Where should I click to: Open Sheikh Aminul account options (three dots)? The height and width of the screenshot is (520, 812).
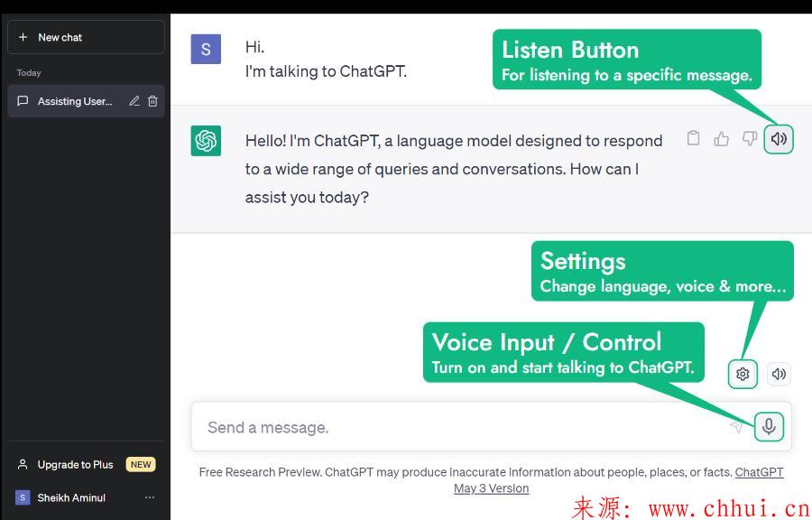pyautogui.click(x=150, y=497)
